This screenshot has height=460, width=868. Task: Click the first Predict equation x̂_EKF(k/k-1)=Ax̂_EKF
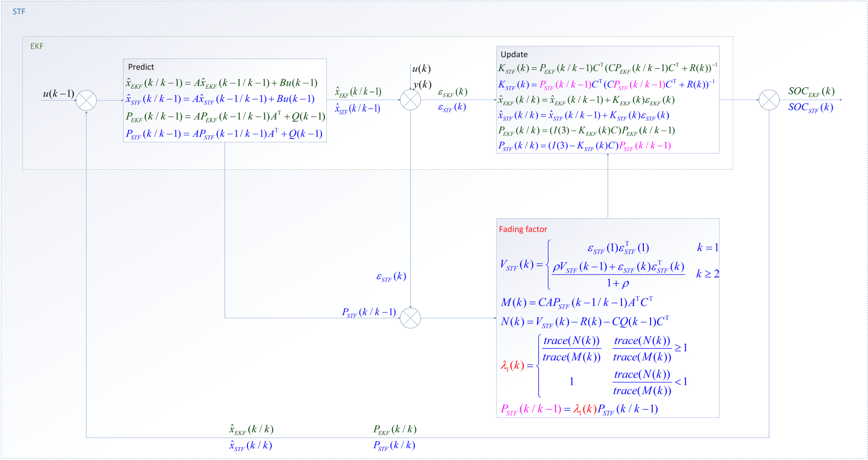click(x=222, y=83)
